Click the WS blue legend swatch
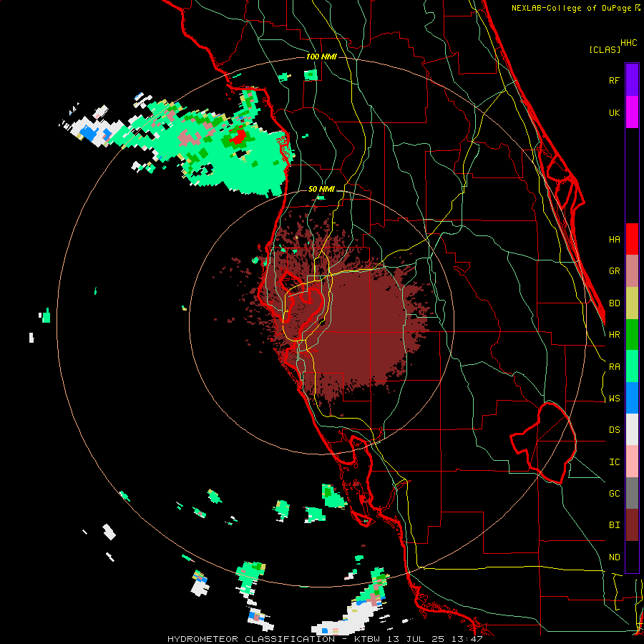This screenshot has width=644, height=644. (x=632, y=398)
